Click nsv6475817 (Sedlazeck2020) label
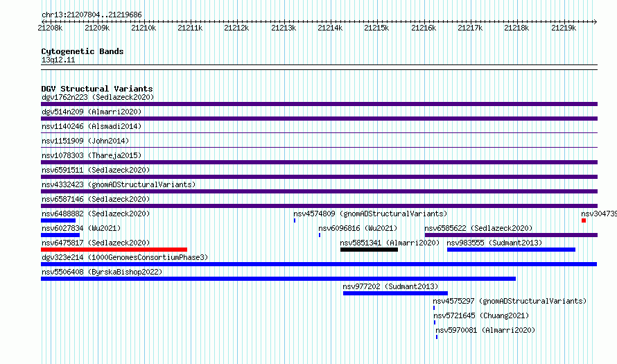The height and width of the screenshot is (364, 617). [x=96, y=243]
